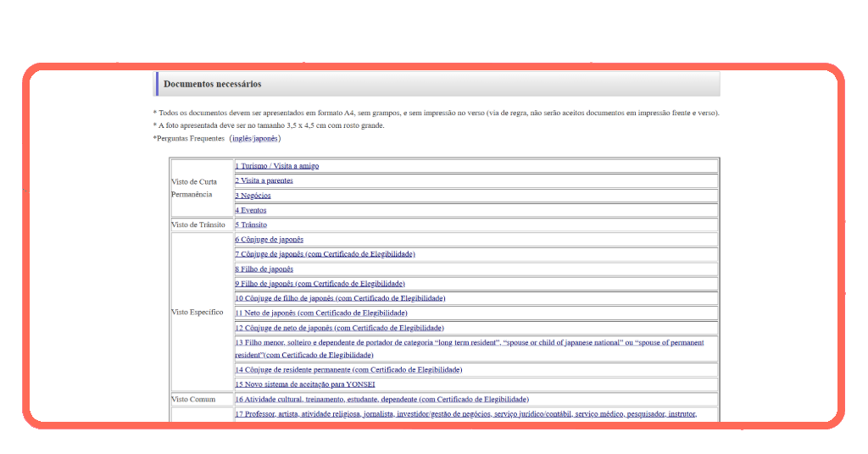The width and height of the screenshot is (868, 454).
Task: Open the inglês FAQ link
Action: [x=242, y=138]
